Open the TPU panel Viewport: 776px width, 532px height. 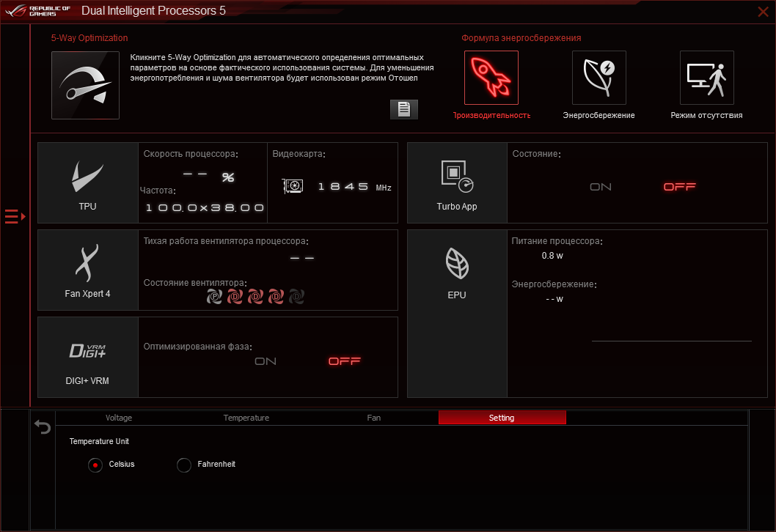click(x=87, y=183)
